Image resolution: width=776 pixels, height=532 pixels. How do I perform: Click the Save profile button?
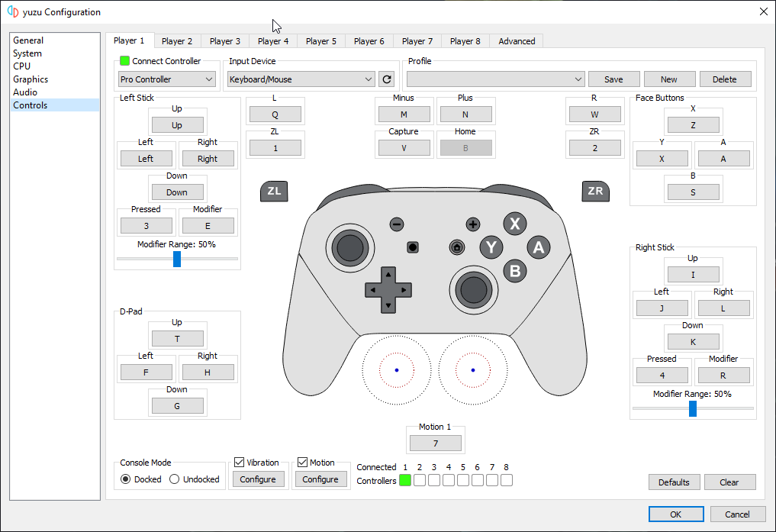tap(613, 79)
